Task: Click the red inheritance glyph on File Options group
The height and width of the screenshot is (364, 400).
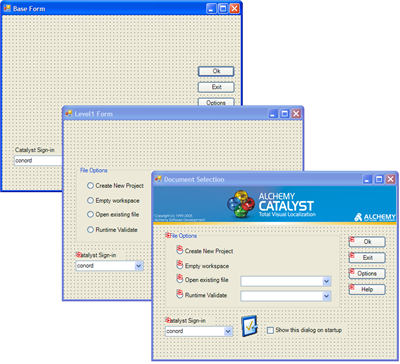Action: pyautogui.click(x=168, y=235)
